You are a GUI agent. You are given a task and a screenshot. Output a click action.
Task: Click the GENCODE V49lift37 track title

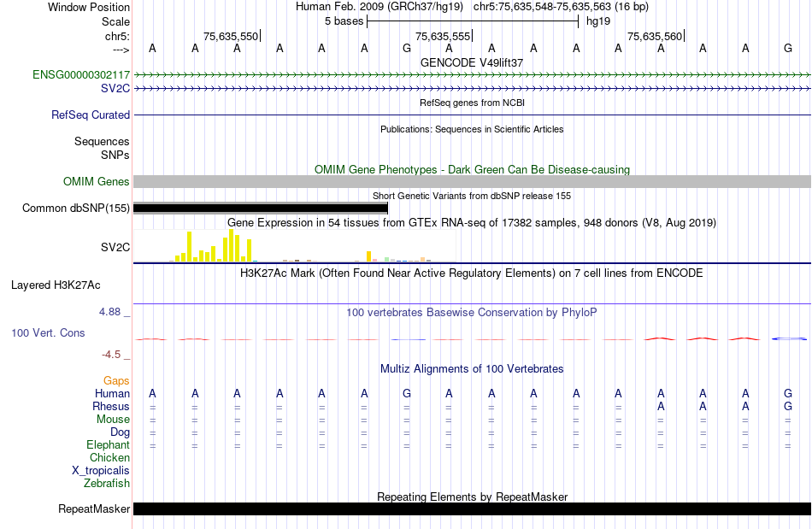coord(472,62)
